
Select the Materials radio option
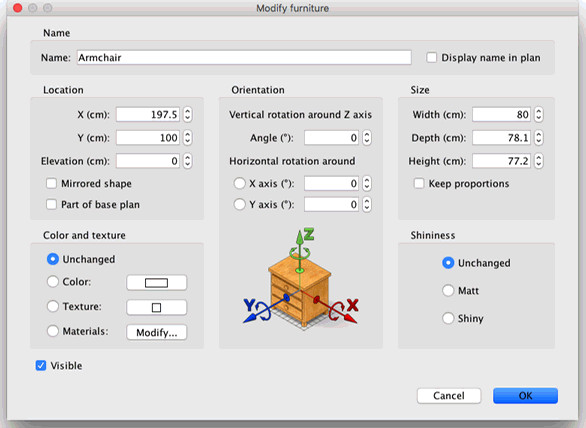tap(53, 331)
